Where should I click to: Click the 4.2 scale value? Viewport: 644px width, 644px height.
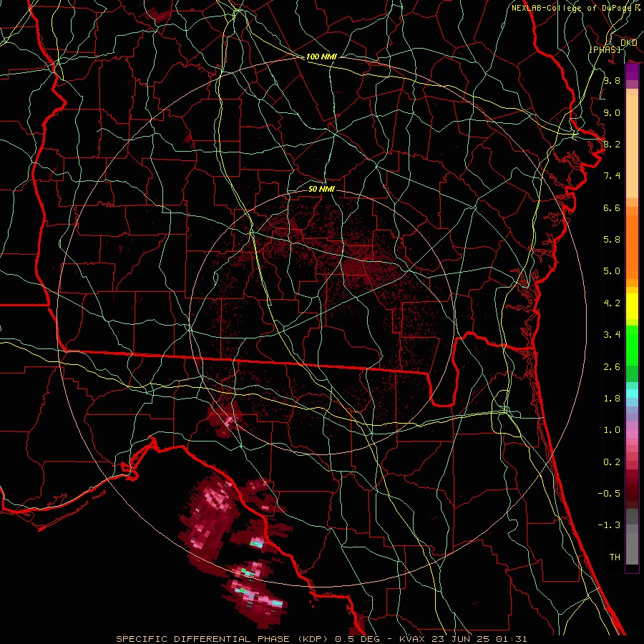coord(612,303)
